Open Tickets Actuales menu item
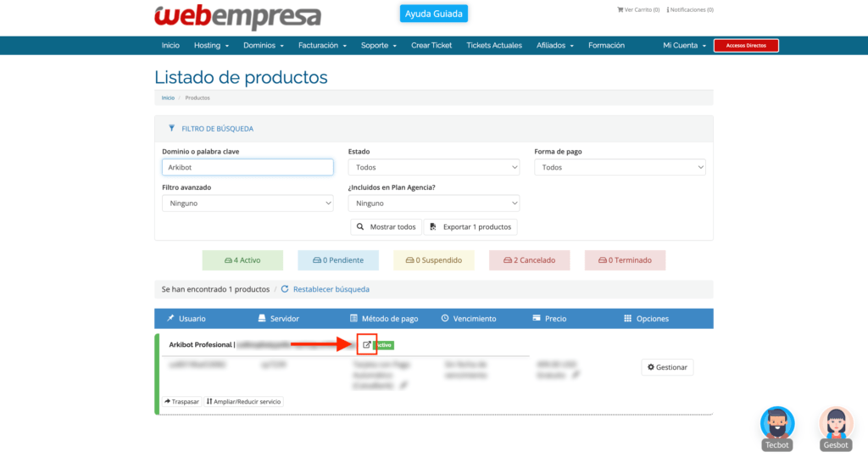This screenshot has height=463, width=868. click(494, 46)
